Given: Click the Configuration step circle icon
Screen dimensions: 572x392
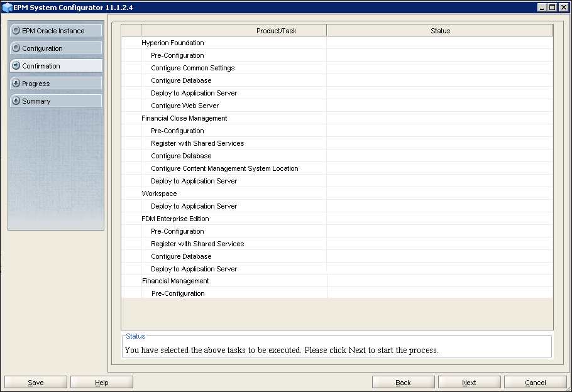Looking at the screenshot, I should click(x=16, y=48).
